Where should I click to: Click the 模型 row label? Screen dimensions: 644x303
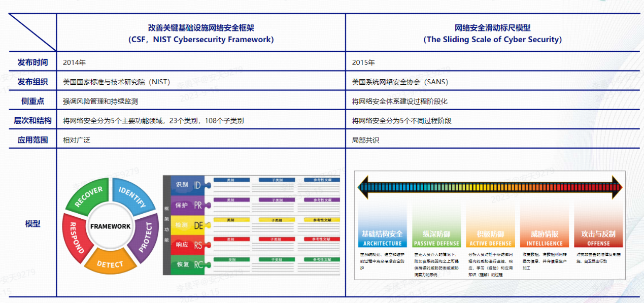(x=32, y=223)
